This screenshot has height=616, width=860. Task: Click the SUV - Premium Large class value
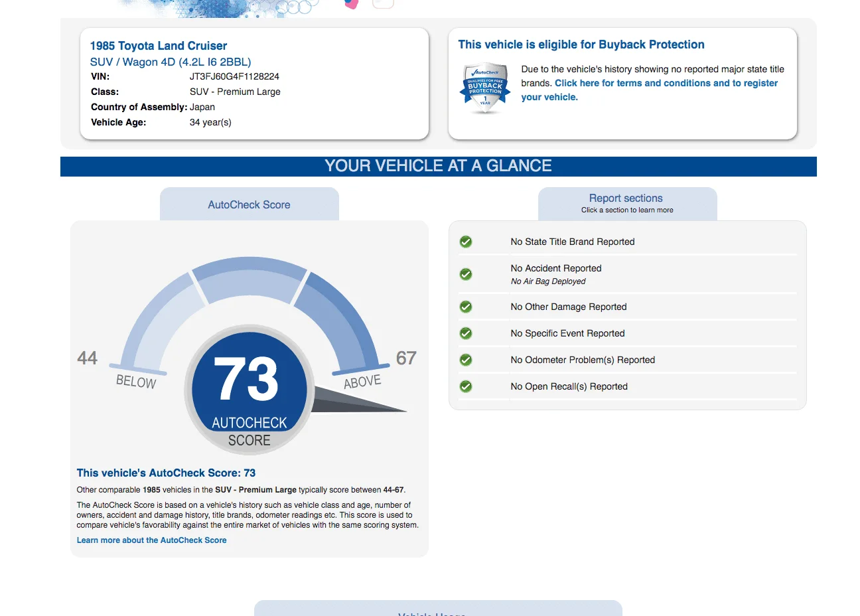(235, 92)
